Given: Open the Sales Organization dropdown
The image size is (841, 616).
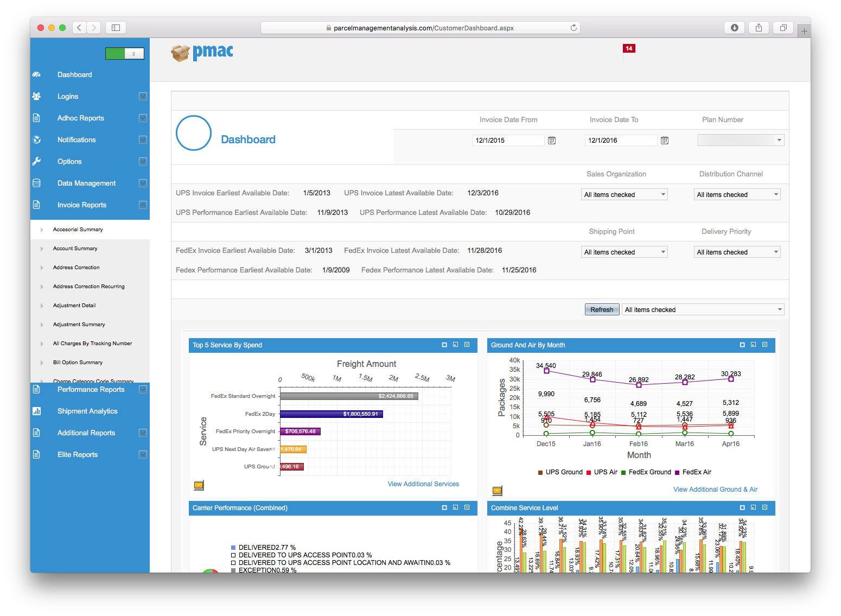Looking at the screenshot, I should (624, 194).
